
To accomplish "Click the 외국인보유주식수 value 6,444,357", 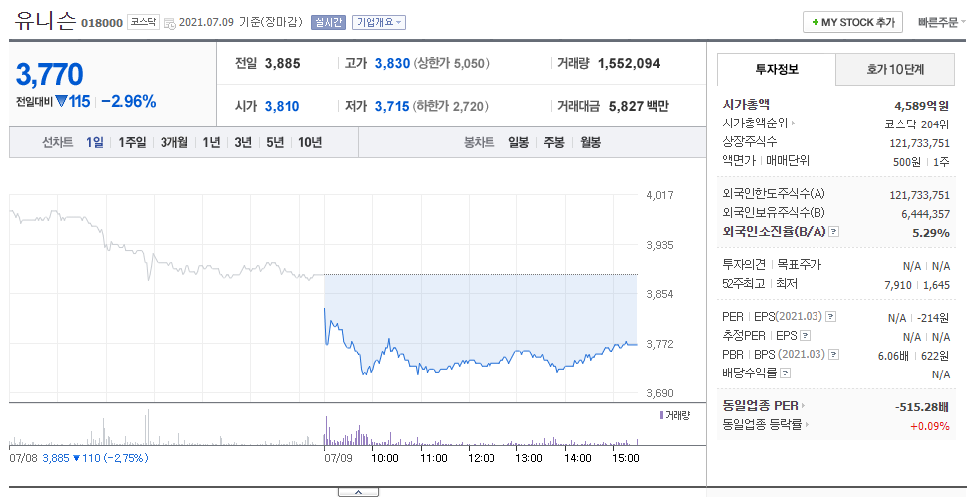I will point(925,214).
